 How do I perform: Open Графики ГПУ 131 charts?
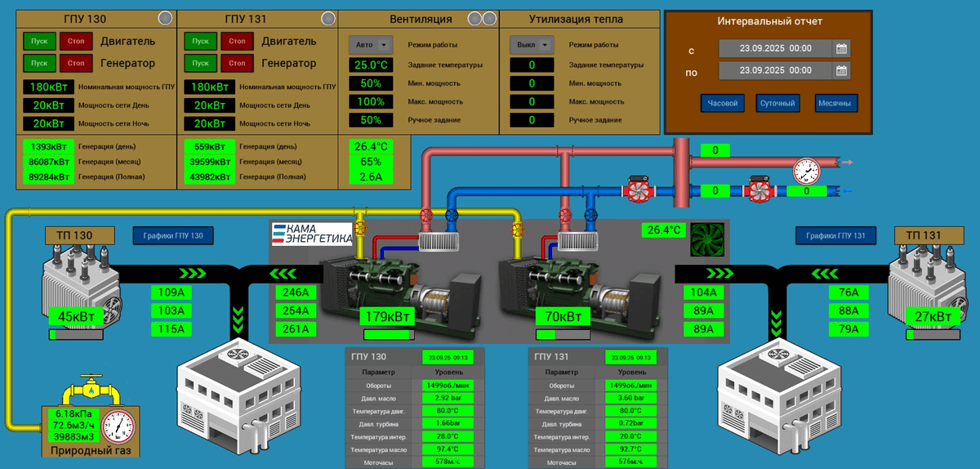coord(835,236)
